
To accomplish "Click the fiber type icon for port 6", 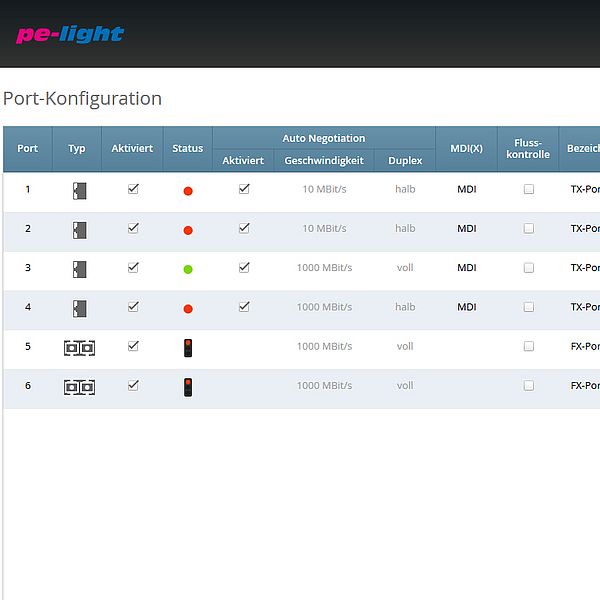I will [x=79, y=386].
